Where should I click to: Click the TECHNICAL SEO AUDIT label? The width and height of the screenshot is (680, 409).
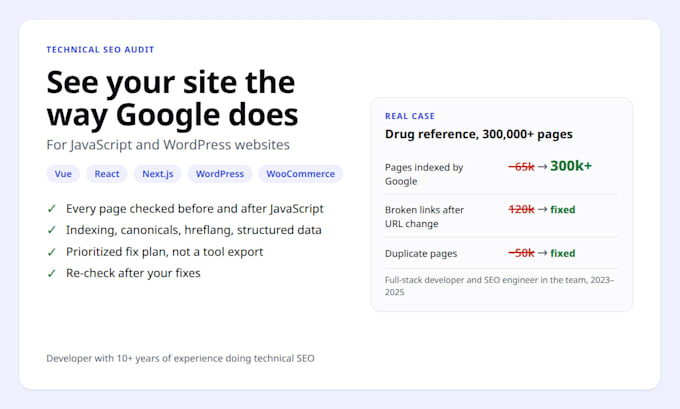(100, 50)
